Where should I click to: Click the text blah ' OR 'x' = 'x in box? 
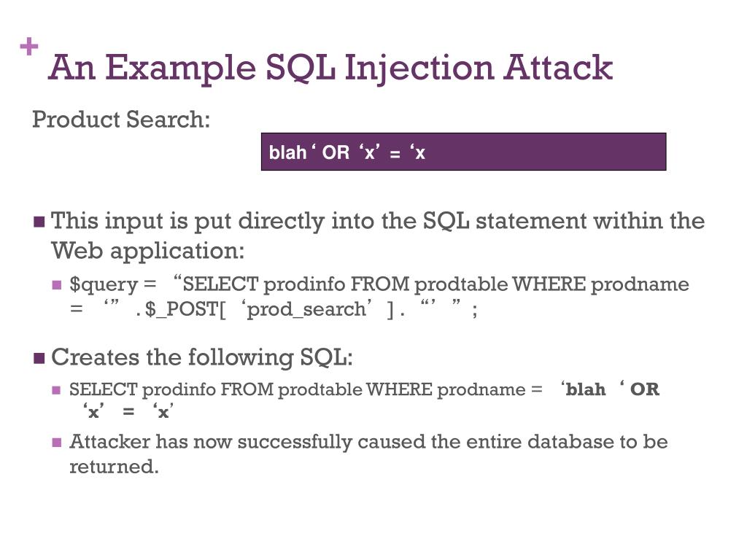point(347,153)
